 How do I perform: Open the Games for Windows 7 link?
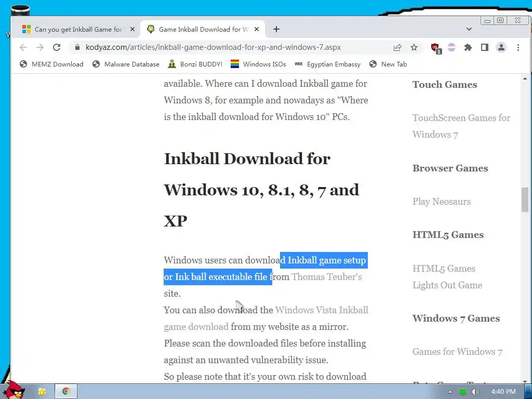(457, 352)
